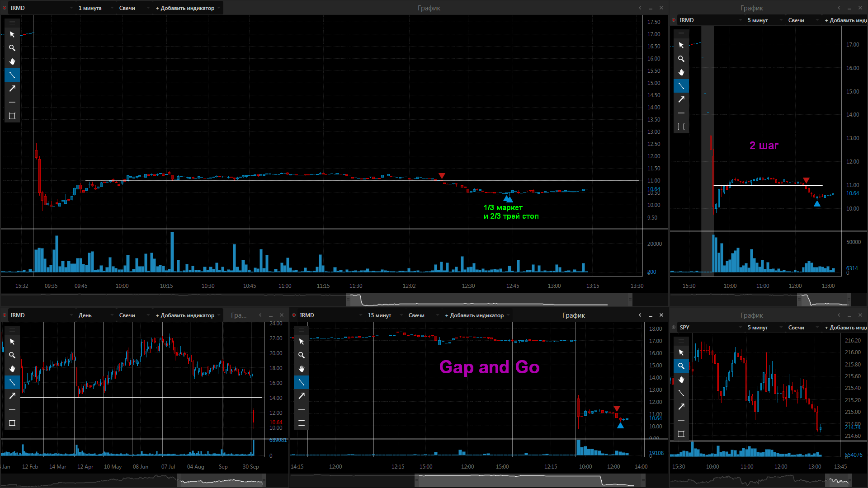This screenshot has height=488, width=868.
Task: Select the magnifier tool in SPY chart
Action: (681, 366)
